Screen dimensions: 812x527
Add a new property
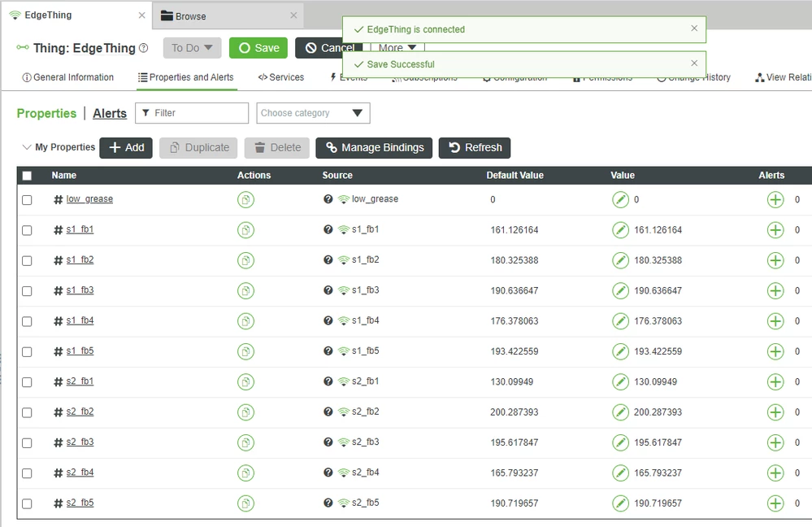point(126,148)
